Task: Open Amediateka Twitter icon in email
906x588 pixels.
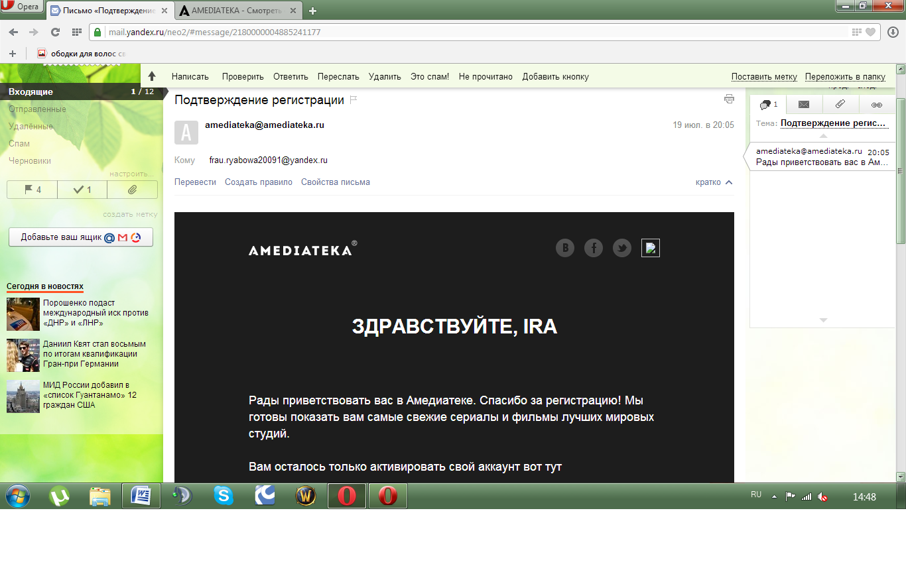Action: click(622, 248)
